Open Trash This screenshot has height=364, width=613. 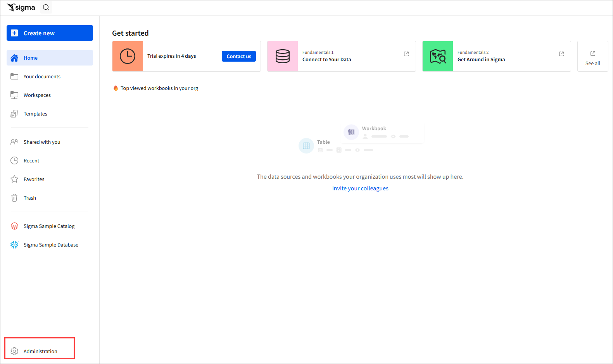pos(50,198)
